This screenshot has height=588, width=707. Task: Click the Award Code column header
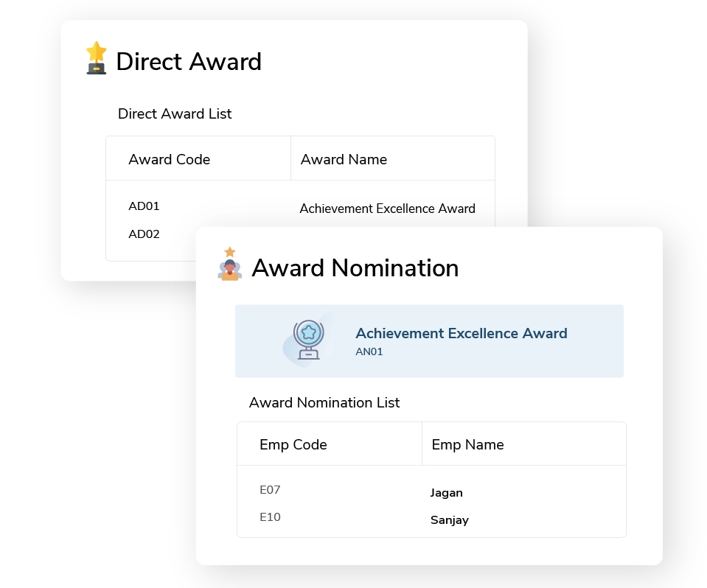coord(169,159)
